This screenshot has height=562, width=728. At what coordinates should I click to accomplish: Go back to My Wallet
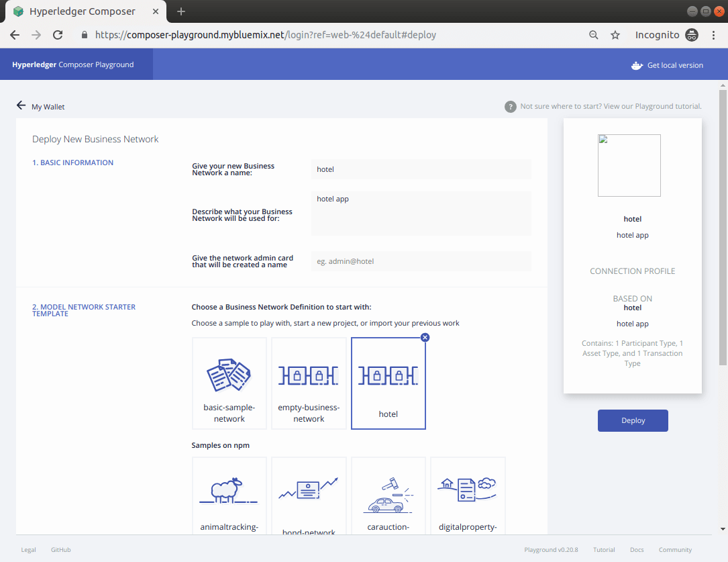click(x=48, y=107)
